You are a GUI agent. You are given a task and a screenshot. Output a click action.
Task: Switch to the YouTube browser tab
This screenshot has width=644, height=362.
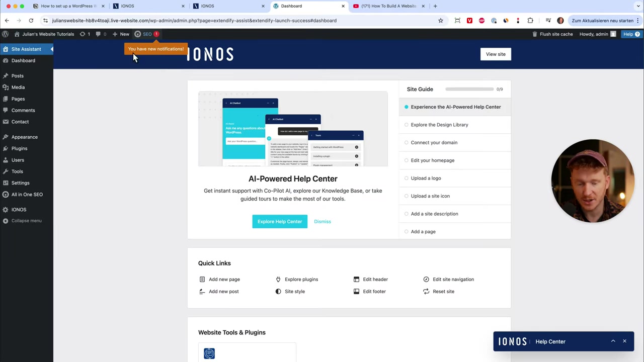coord(388,6)
